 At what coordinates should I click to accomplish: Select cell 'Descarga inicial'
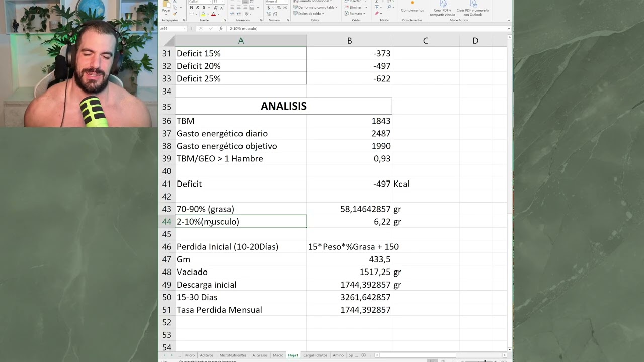(240, 285)
